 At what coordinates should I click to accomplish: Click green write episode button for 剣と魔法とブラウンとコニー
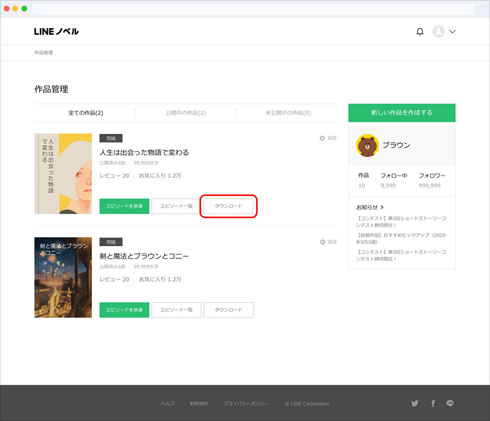point(124,310)
